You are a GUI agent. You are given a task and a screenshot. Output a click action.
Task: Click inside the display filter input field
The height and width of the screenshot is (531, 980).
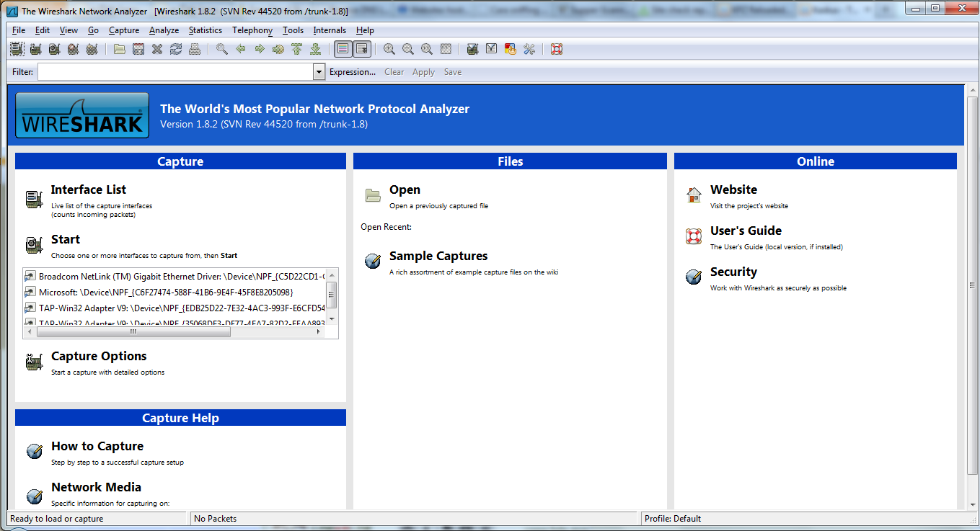tap(173, 71)
